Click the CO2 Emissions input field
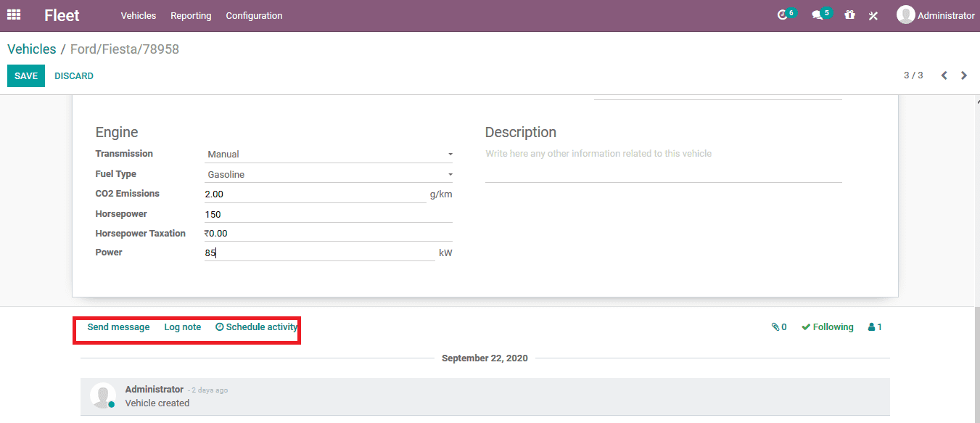The width and height of the screenshot is (980, 423). [316, 194]
